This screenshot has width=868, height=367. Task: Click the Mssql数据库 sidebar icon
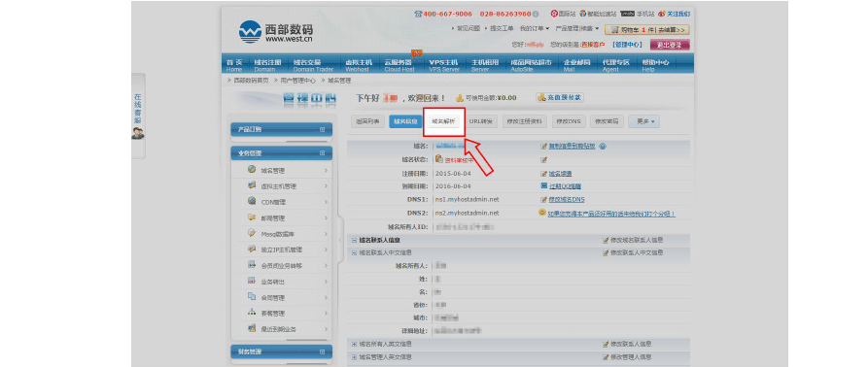point(252,233)
